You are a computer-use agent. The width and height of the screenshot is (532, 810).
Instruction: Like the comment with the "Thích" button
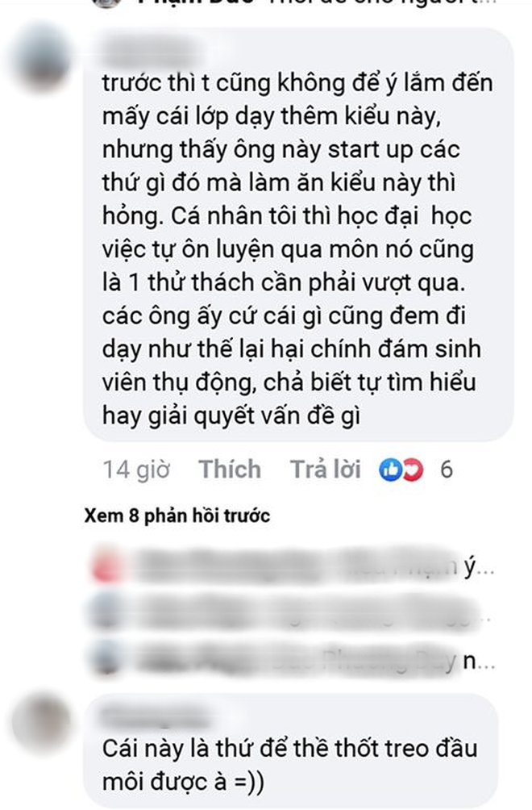pos(231,470)
